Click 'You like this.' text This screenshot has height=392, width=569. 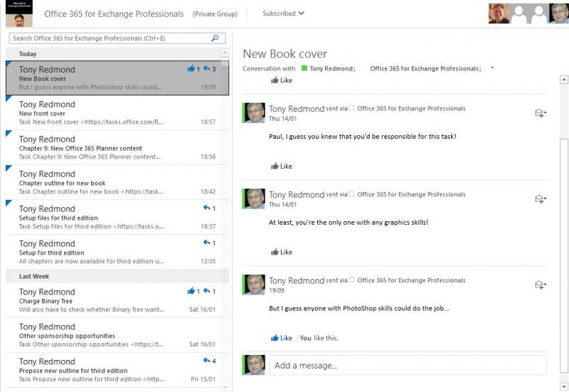319,338
